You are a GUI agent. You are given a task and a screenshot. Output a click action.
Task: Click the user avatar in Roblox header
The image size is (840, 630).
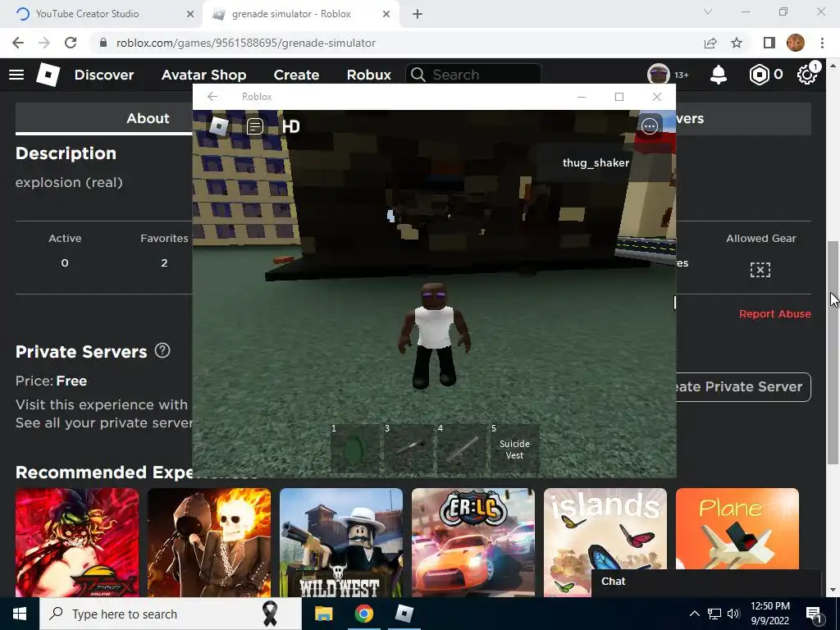click(x=659, y=75)
